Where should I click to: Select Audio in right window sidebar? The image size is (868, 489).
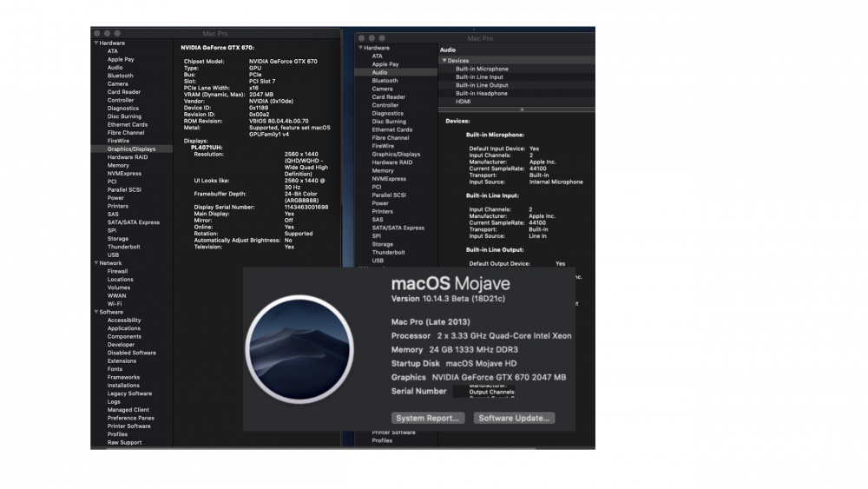[396, 73]
